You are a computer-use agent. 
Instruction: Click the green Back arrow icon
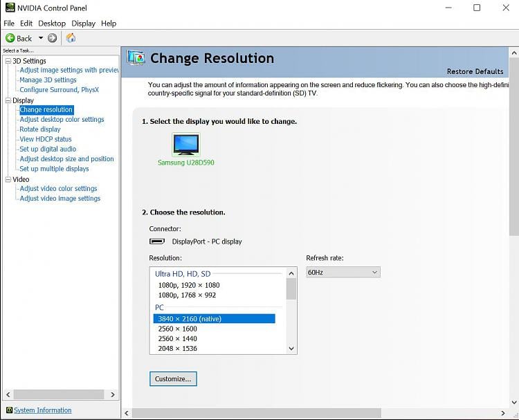click(10, 38)
